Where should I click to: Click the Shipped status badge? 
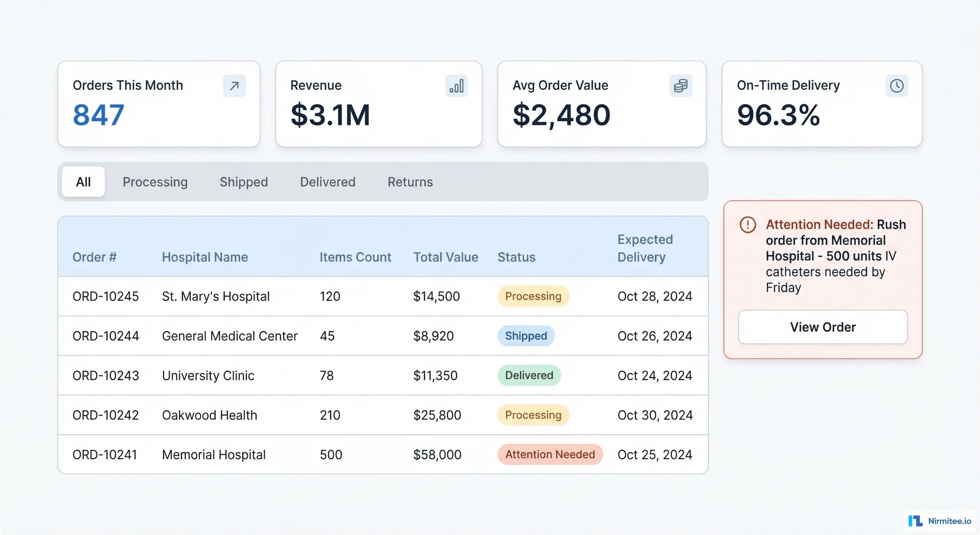[526, 336]
